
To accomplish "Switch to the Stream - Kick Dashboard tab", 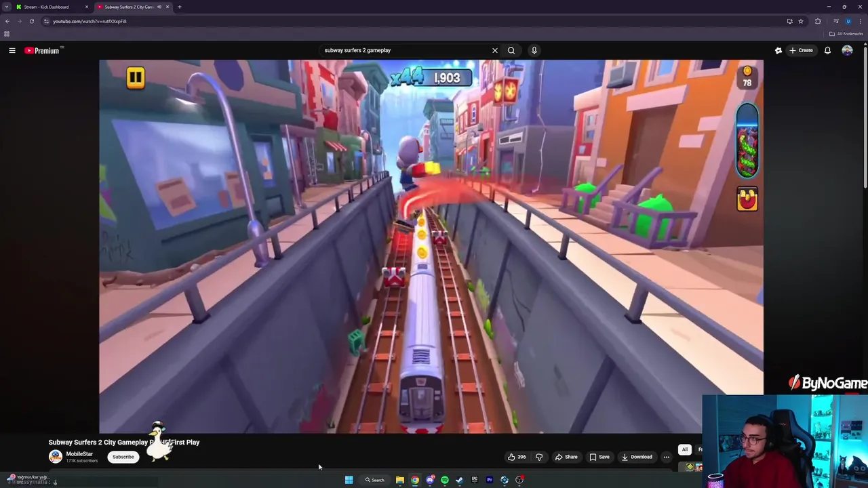I will 49,7.
